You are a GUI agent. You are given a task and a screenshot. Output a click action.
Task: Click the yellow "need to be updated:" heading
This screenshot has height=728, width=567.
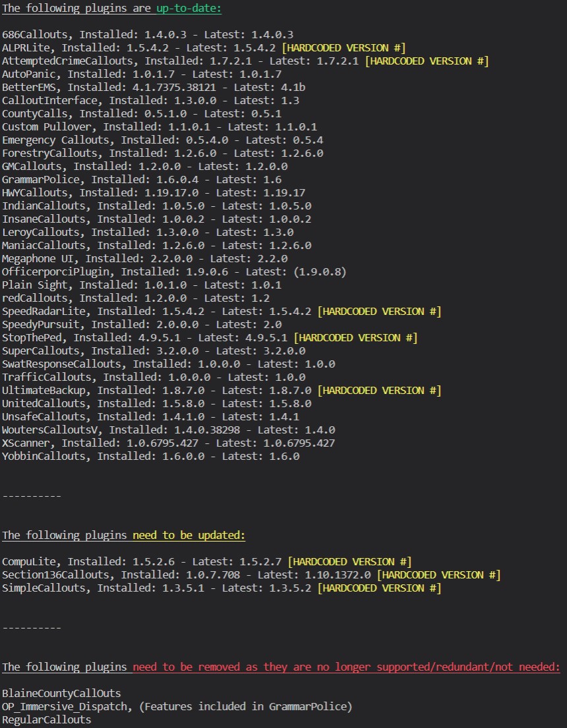click(x=189, y=535)
